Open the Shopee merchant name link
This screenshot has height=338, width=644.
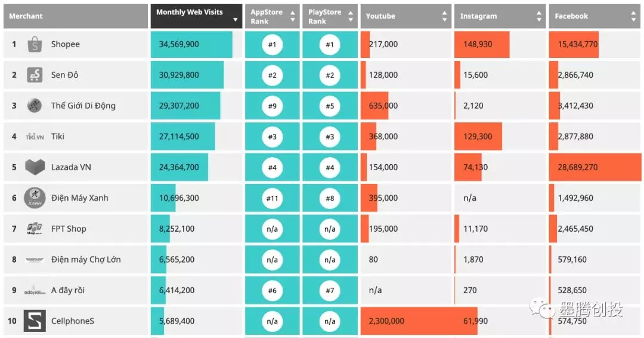tap(65, 44)
